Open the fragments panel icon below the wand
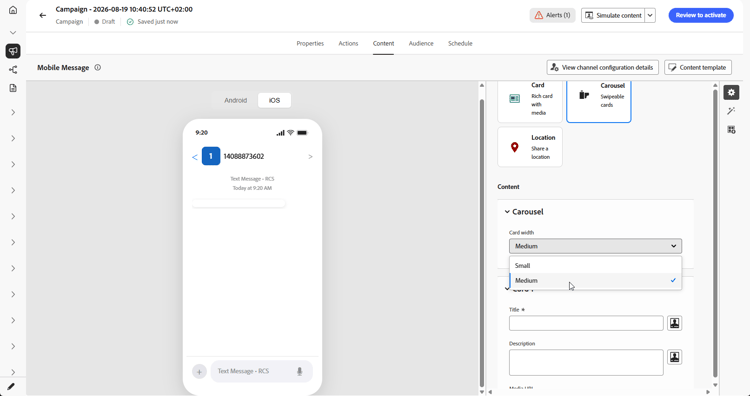This screenshot has height=396, width=750. click(731, 130)
